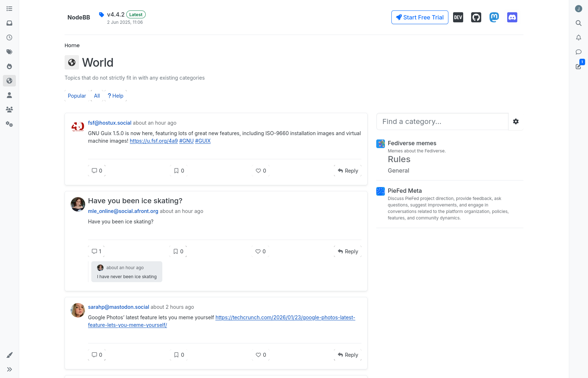Image resolution: width=588 pixels, height=378 pixels.
Task: Open the Discord icon in header
Action: 512,17
